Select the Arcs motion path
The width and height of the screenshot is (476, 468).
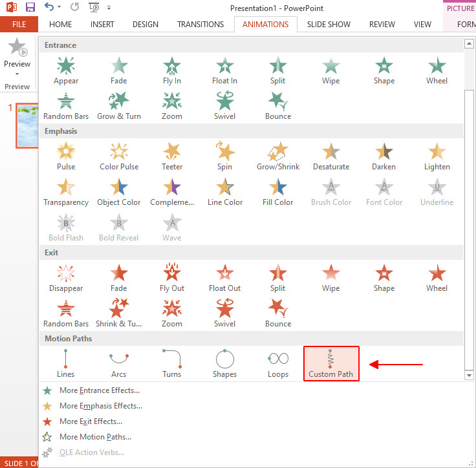(x=119, y=363)
